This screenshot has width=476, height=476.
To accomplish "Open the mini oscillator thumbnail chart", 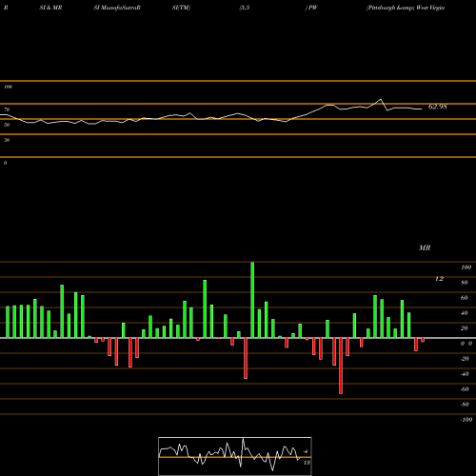I will tap(235, 456).
